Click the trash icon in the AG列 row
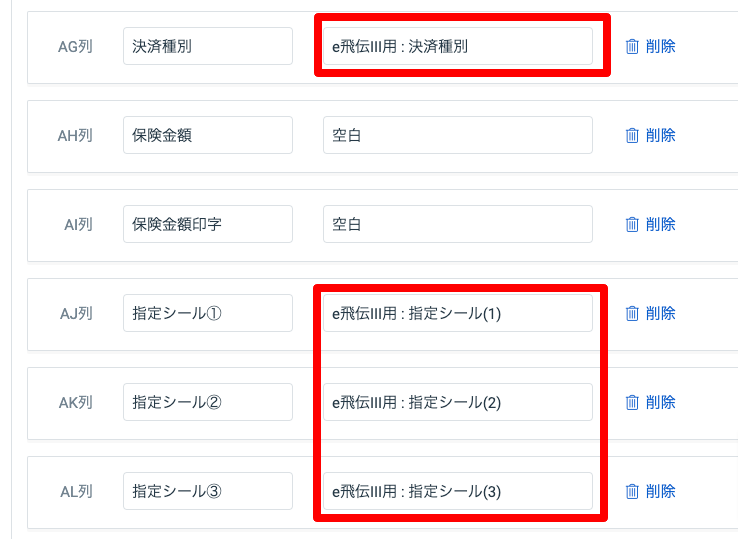The height and width of the screenshot is (539, 738). click(x=632, y=47)
